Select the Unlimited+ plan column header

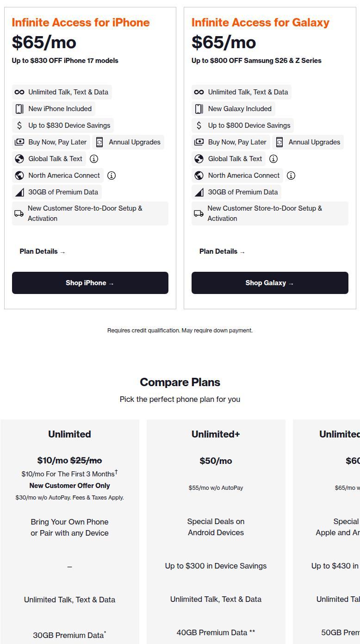[216, 434]
